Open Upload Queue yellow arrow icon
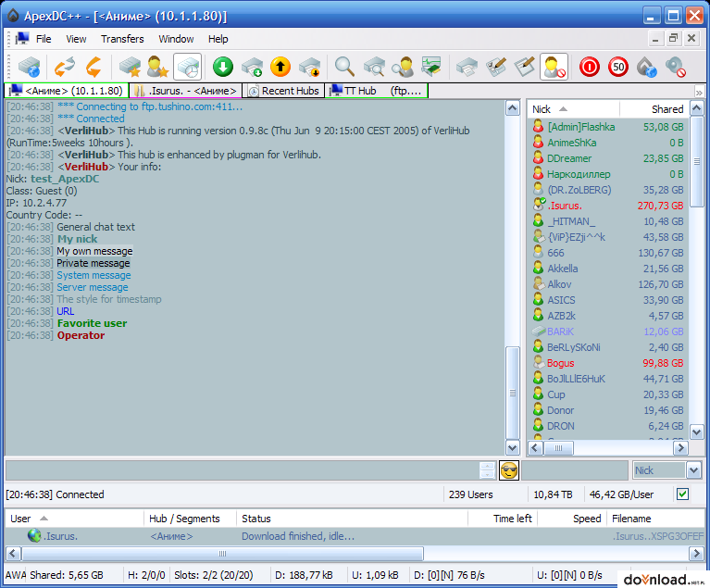The height and width of the screenshot is (588, 710). [x=280, y=67]
